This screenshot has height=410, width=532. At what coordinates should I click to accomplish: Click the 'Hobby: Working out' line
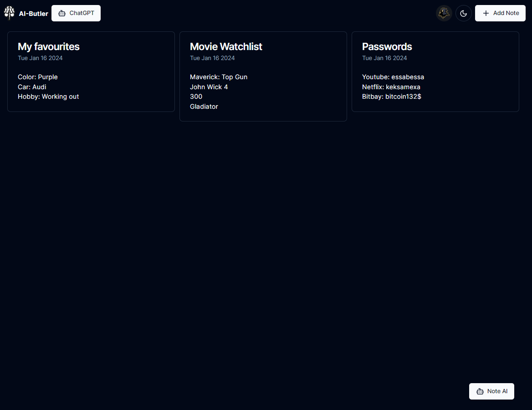point(48,96)
